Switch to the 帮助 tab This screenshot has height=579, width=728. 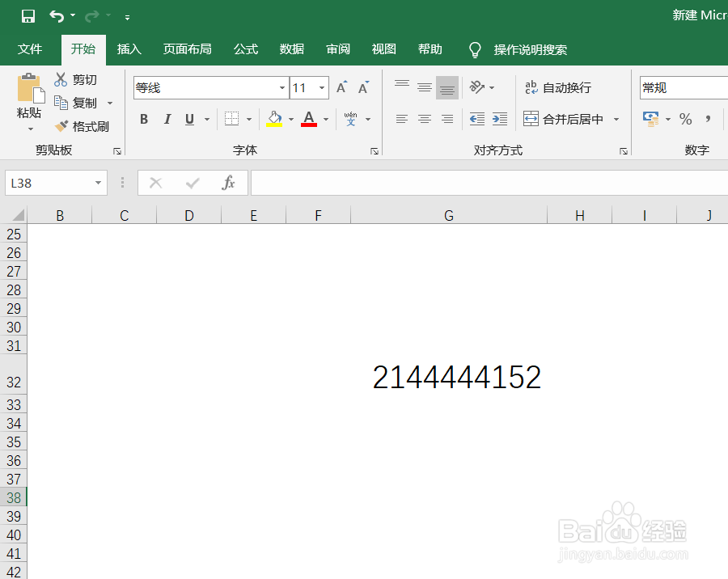pyautogui.click(x=430, y=49)
